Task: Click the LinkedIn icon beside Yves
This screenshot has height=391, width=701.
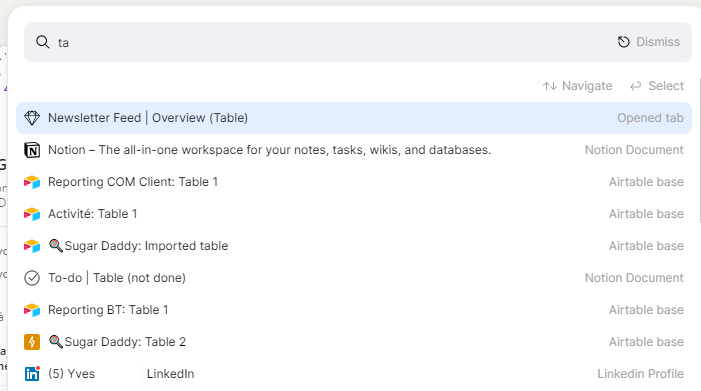Action: [32, 374]
